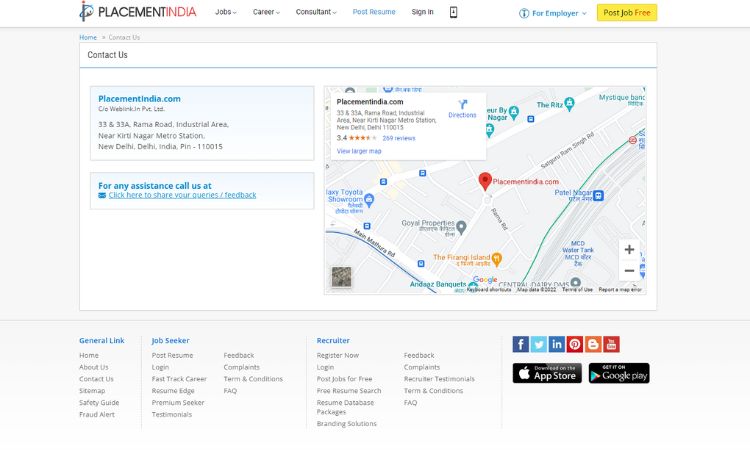Open the mobile app phone icon
Image resolution: width=750 pixels, height=450 pixels.
pyautogui.click(x=453, y=12)
